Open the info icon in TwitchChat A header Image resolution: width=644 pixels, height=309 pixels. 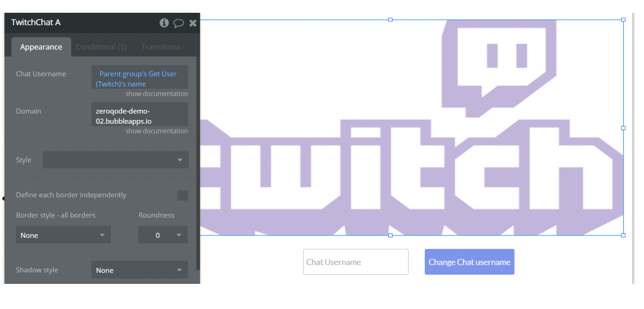(x=164, y=23)
